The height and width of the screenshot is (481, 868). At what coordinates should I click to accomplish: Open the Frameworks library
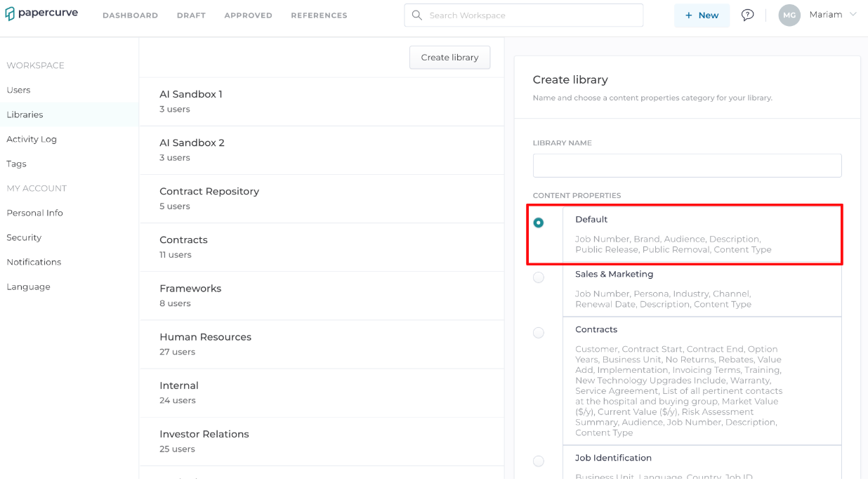[322, 296]
